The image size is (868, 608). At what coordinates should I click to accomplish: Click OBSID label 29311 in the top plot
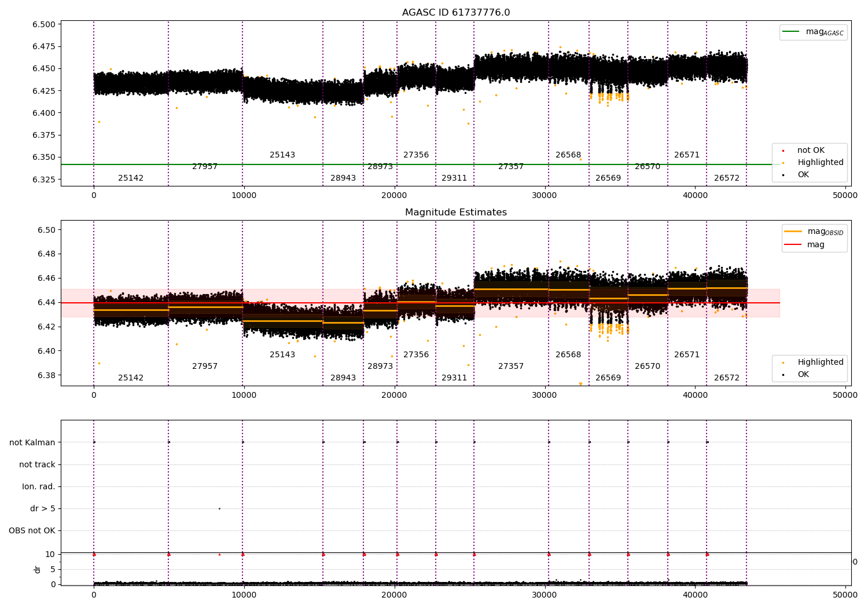454,178
